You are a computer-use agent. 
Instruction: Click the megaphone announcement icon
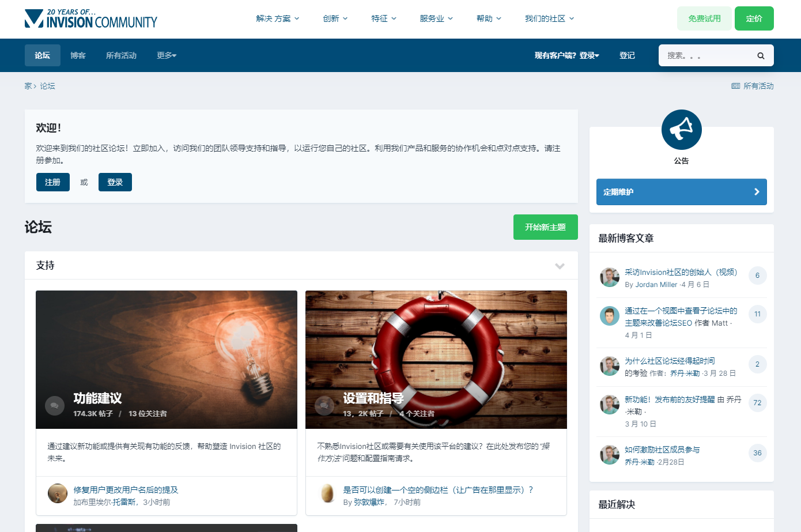pos(681,130)
